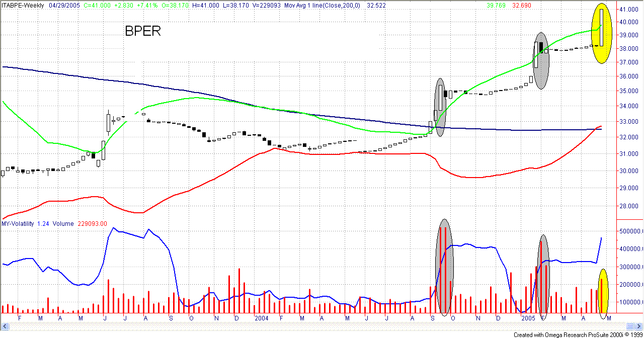Select the BPER text label on the chart
This screenshot has height=338, width=644.
click(142, 31)
